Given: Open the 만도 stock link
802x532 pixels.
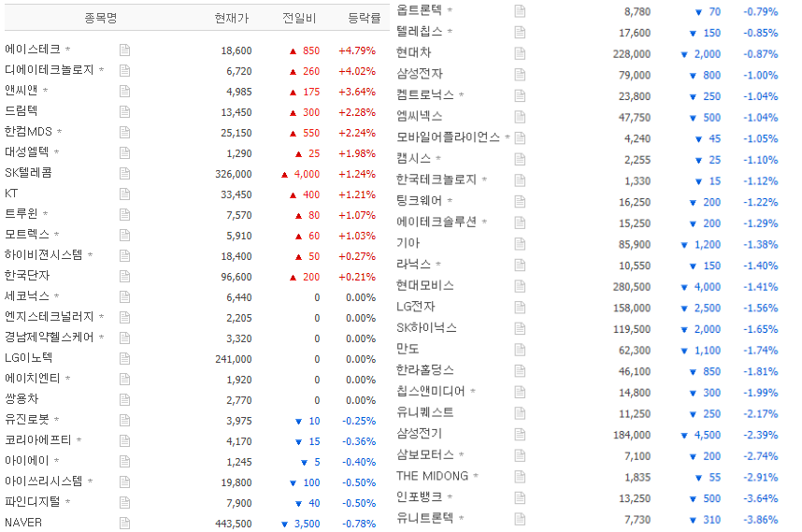Looking at the screenshot, I should (408, 350).
